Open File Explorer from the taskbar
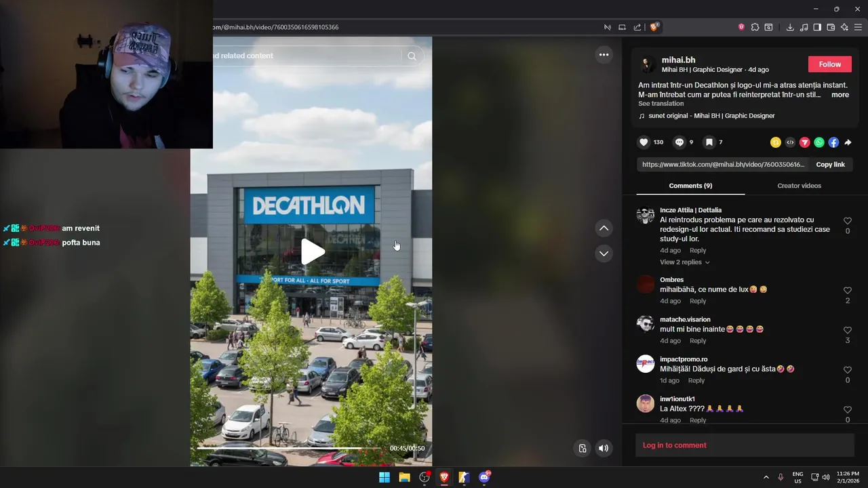This screenshot has height=488, width=868. coord(404,477)
